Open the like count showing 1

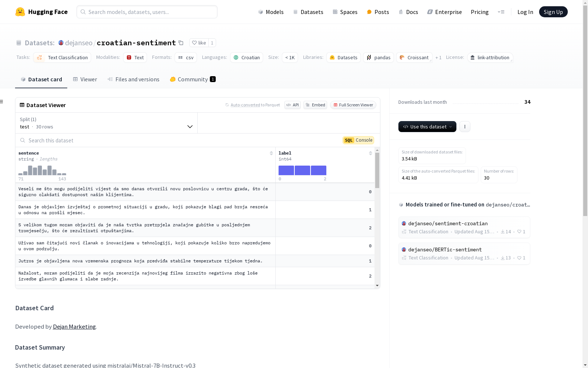(212, 43)
